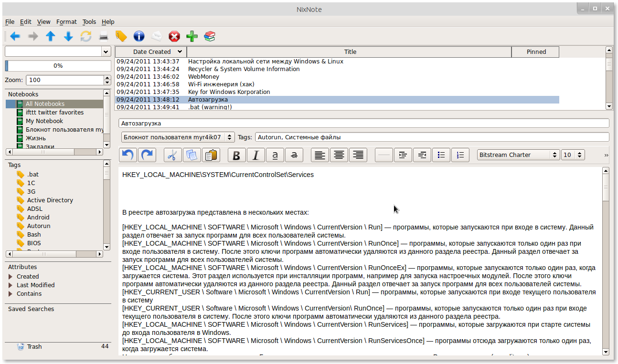Click the Email envelope toolbar icon
This screenshot has height=364, width=618.
point(157,36)
